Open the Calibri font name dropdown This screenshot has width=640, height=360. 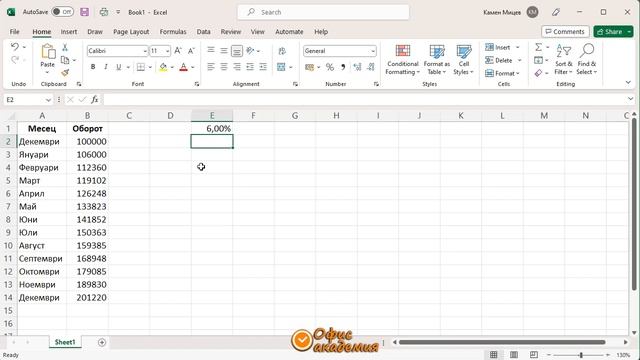(x=145, y=51)
